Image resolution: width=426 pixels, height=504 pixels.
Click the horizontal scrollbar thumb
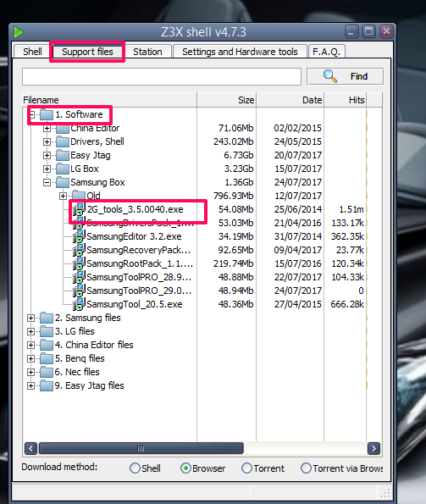pos(141,448)
